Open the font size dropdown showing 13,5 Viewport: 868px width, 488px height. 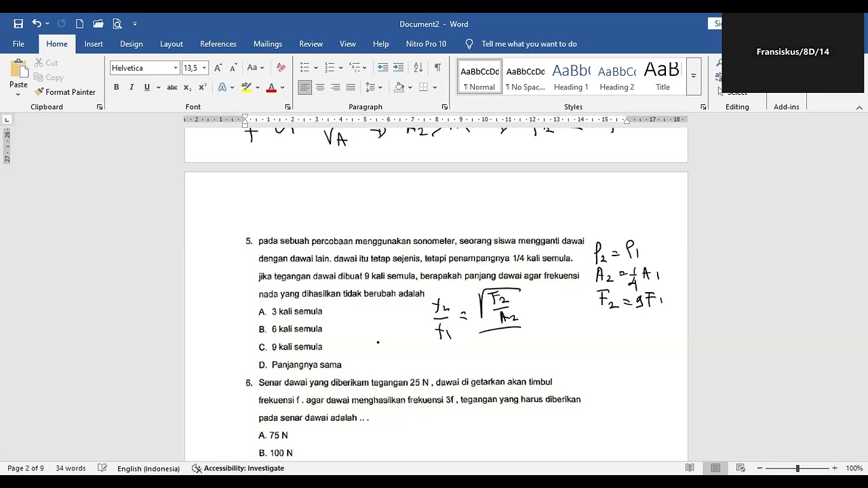tap(204, 68)
